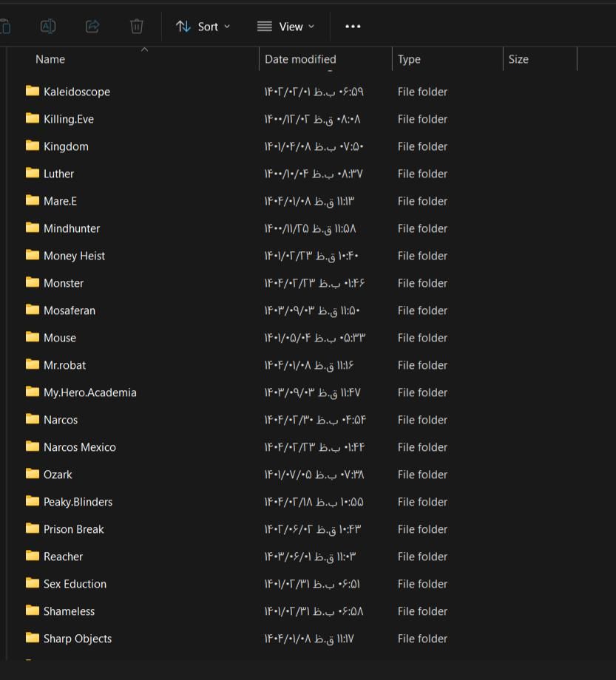Select the Sex Eduction folder icon
This screenshot has width=616, height=680.
33,583
